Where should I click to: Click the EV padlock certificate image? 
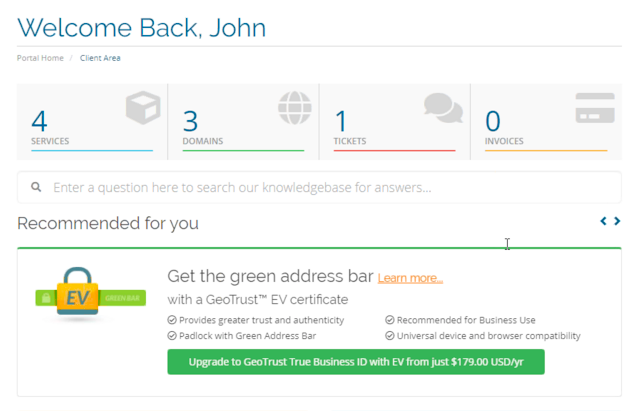[x=91, y=292]
